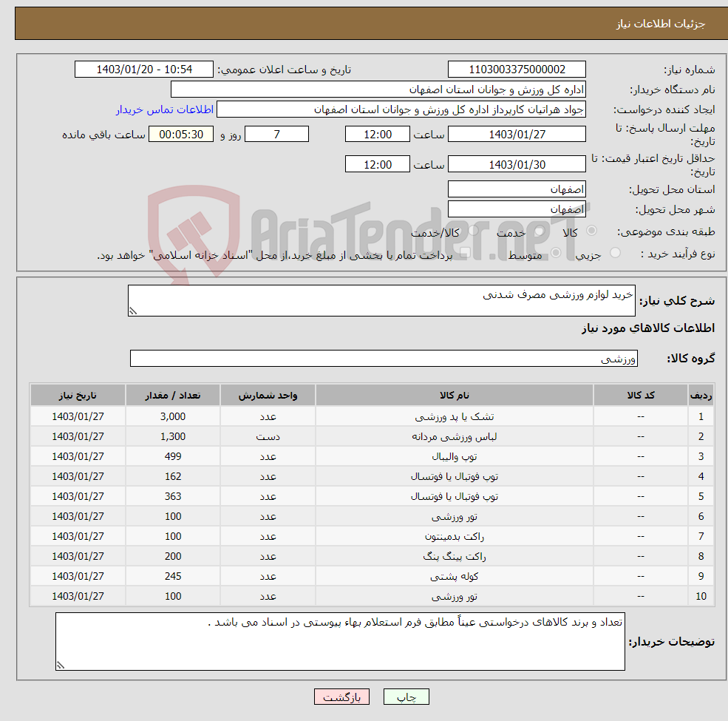Click the need number field 1103003375000002

[x=517, y=70]
